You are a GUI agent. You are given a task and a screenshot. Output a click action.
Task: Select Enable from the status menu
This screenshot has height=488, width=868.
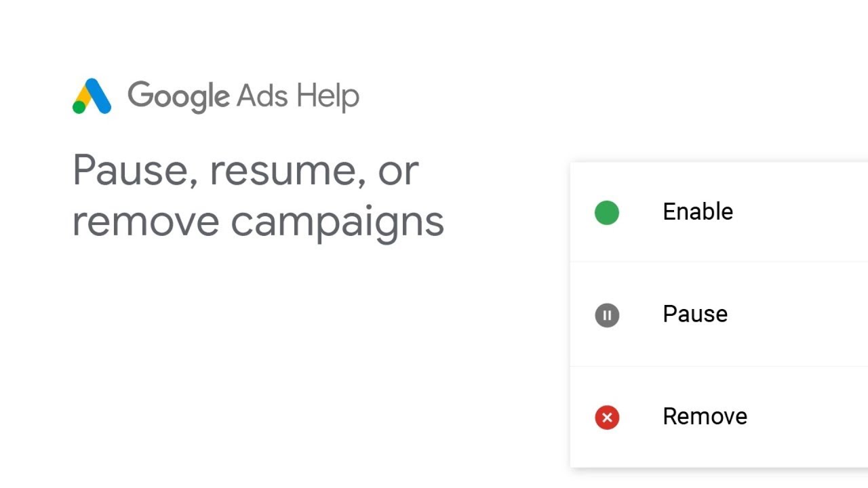pyautogui.click(x=697, y=212)
